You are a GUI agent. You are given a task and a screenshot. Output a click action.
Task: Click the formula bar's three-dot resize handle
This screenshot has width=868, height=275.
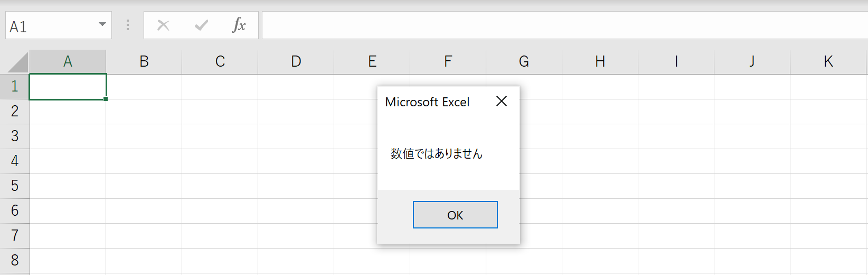coord(128,25)
